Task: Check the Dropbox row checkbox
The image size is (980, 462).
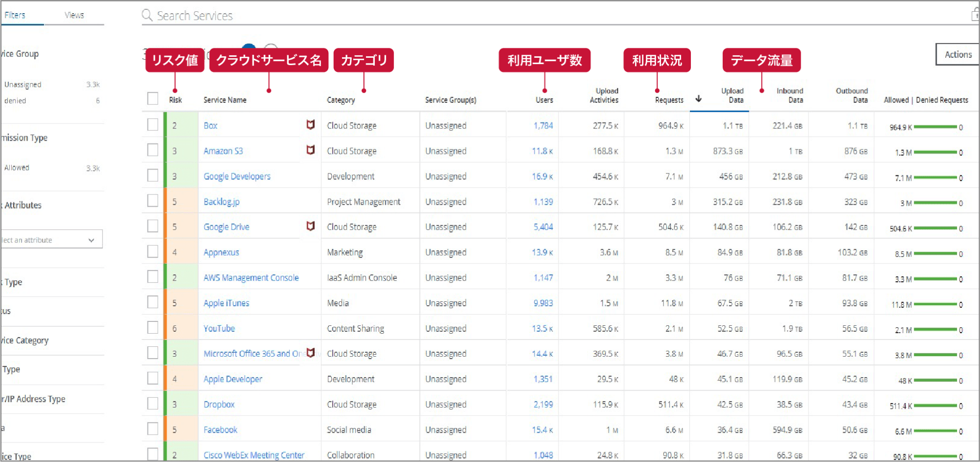Action: pyautogui.click(x=153, y=404)
